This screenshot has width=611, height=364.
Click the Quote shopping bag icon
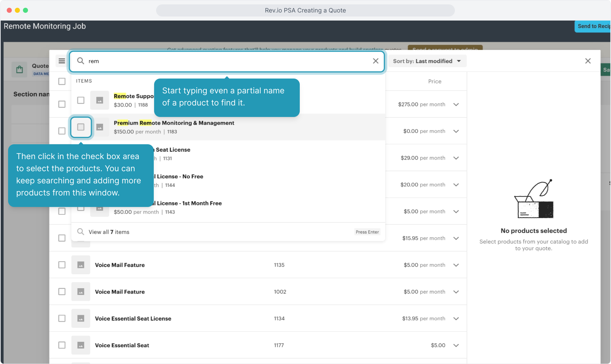[20, 69]
